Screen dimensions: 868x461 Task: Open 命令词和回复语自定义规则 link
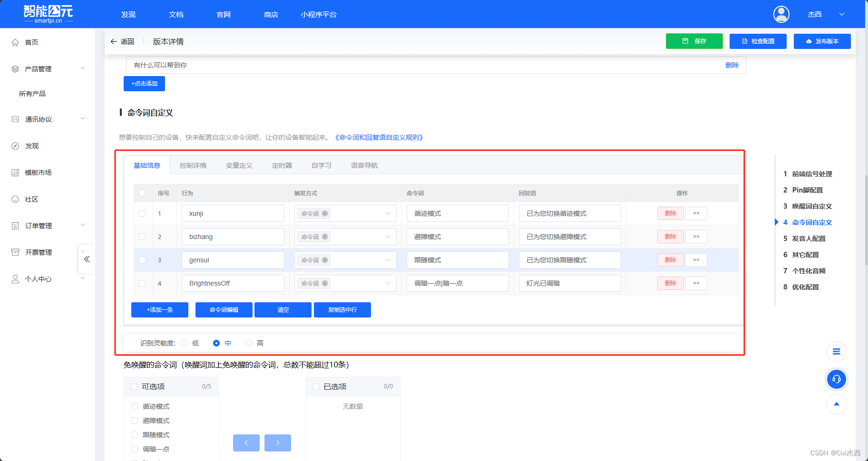[379, 137]
